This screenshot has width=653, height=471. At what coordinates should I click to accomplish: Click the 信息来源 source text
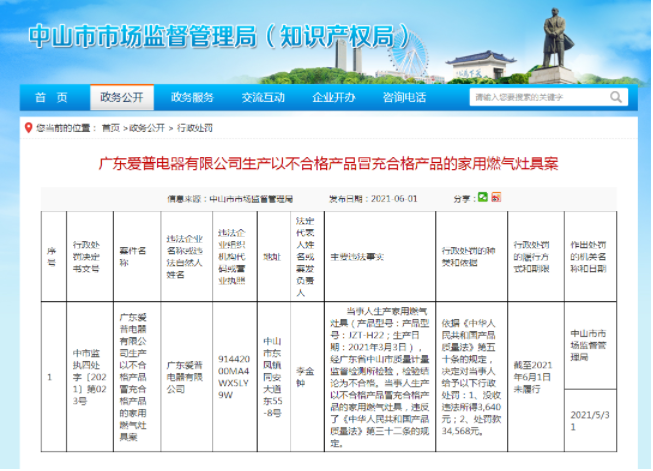pos(230,199)
